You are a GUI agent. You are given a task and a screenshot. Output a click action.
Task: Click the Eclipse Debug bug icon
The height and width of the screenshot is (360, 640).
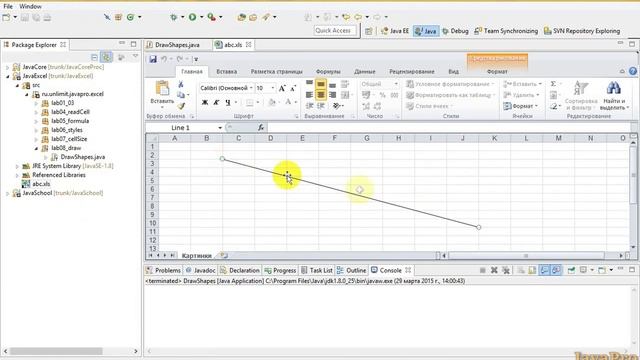tap(174, 17)
